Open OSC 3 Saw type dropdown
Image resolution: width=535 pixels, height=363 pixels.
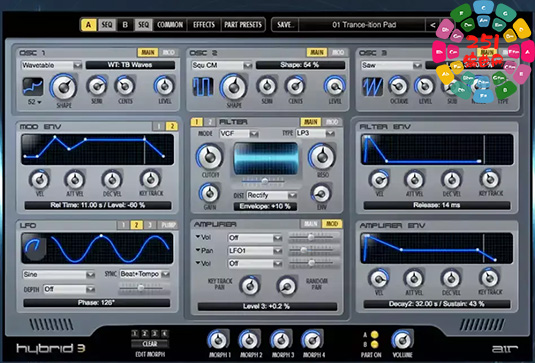click(x=391, y=65)
